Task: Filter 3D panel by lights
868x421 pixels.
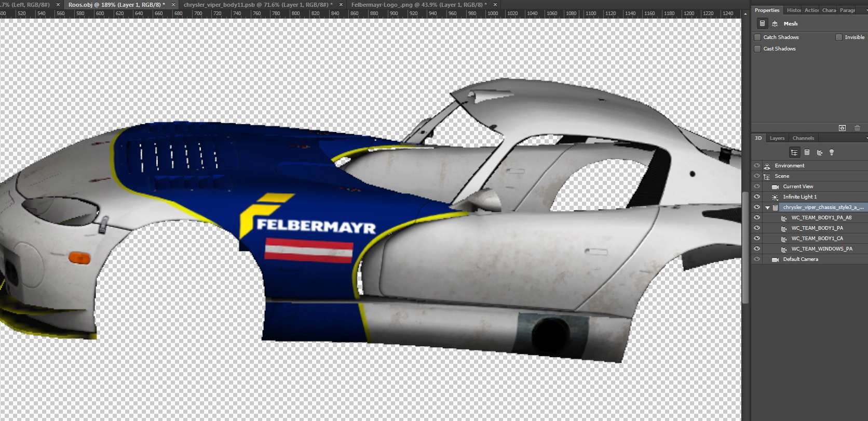Action: click(832, 152)
